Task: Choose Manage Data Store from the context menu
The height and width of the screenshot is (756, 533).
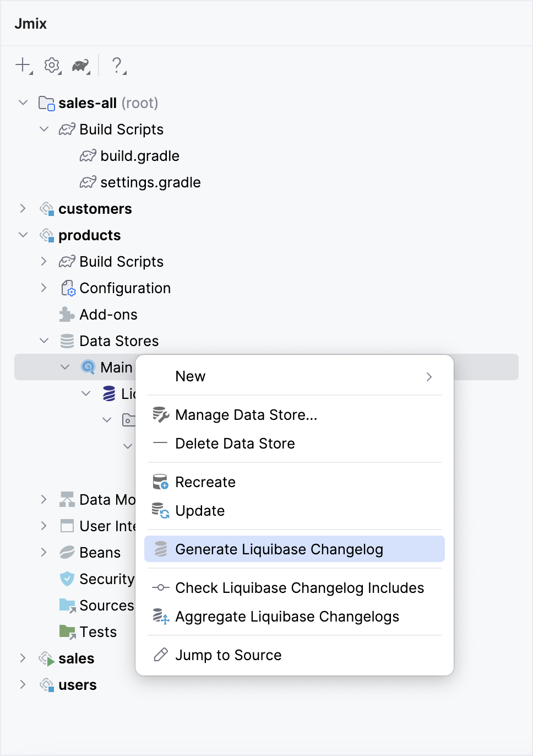Action: tap(246, 415)
